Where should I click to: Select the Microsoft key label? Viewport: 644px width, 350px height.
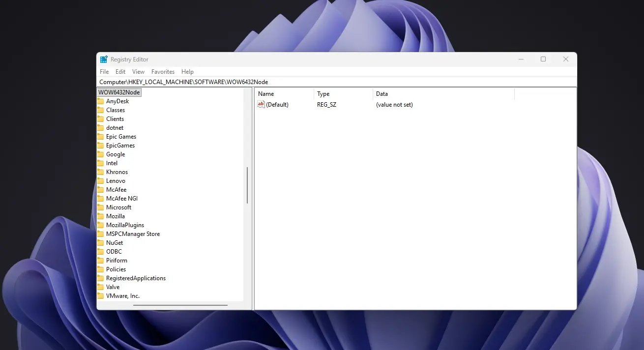(x=118, y=207)
